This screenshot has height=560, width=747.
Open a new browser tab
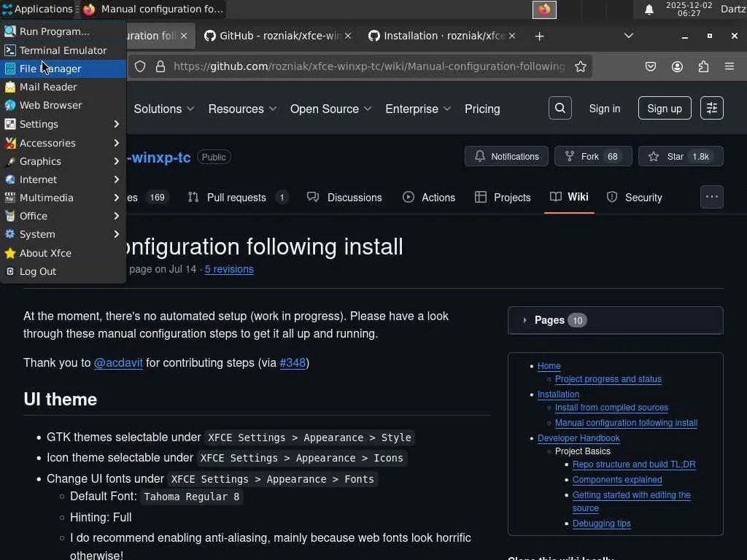pyautogui.click(x=539, y=36)
